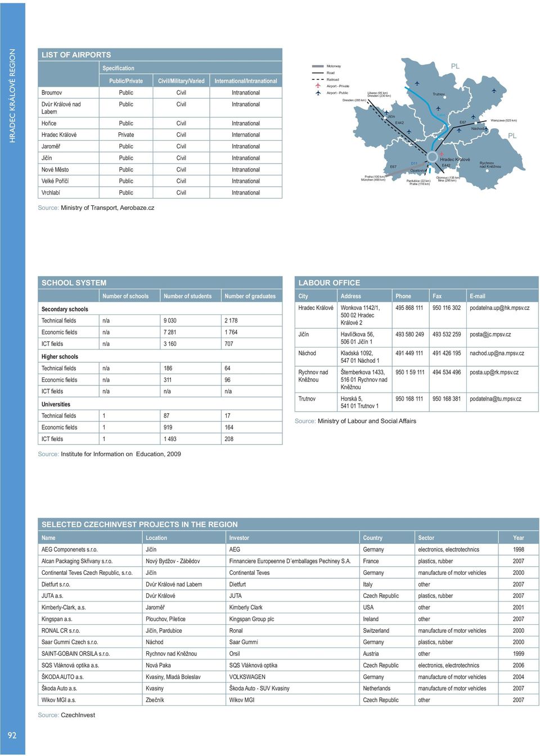Click the 2 178 graduates value
The width and height of the screenshot is (540, 756).
point(231,321)
